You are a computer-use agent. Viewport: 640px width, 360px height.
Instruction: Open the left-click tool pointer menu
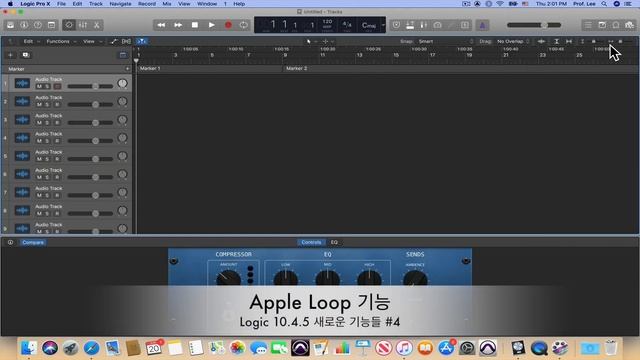pyautogui.click(x=312, y=42)
